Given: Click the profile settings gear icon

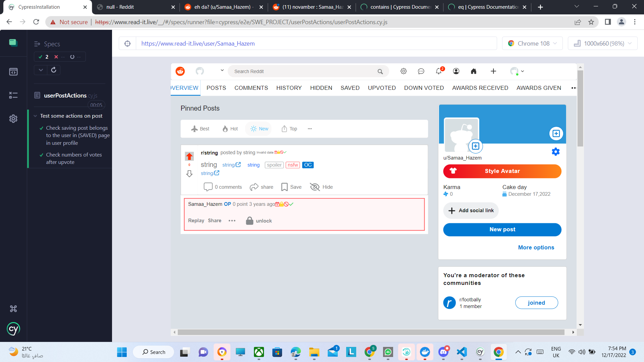Looking at the screenshot, I should click(x=555, y=152).
